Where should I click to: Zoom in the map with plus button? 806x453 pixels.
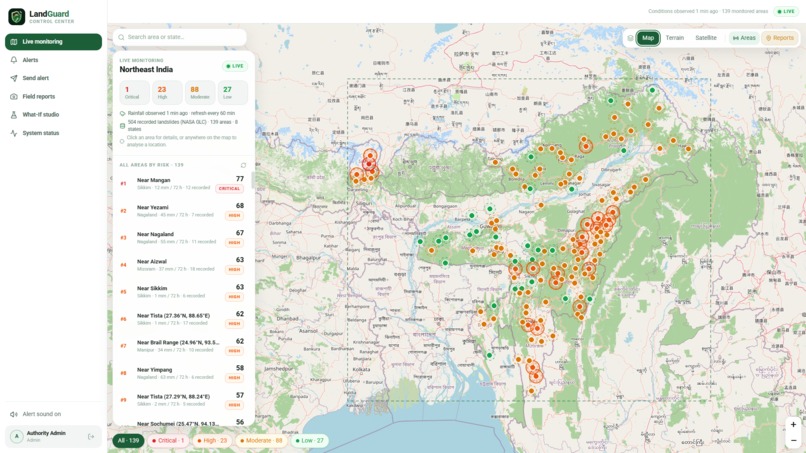point(793,425)
